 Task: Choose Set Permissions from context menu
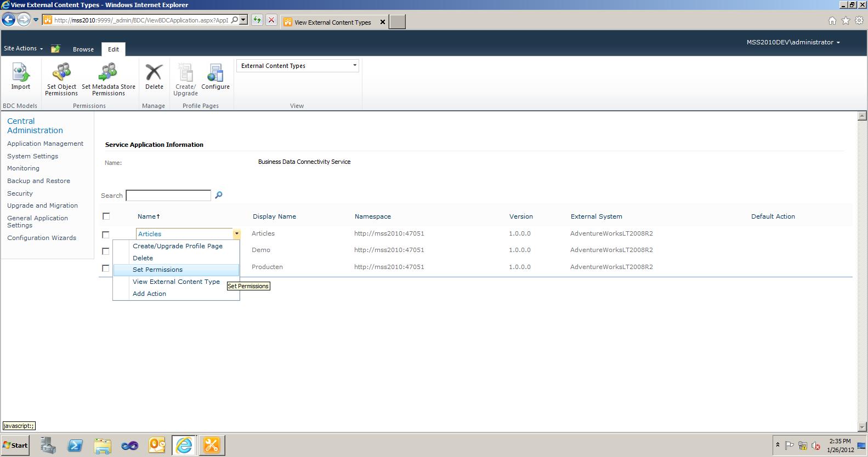click(157, 270)
